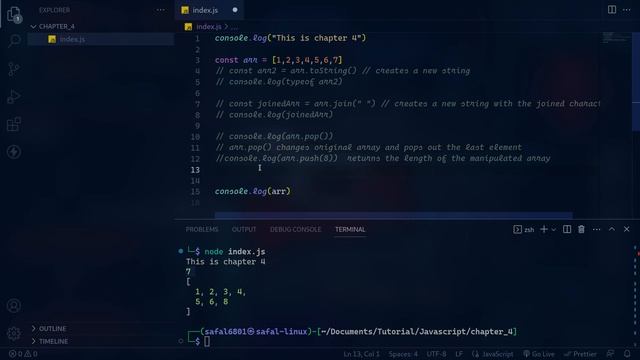Click the terminal path ~/Documents/Tutorial/Javascript/chapter_4
The height and width of the screenshot is (360, 640).
tap(416, 331)
